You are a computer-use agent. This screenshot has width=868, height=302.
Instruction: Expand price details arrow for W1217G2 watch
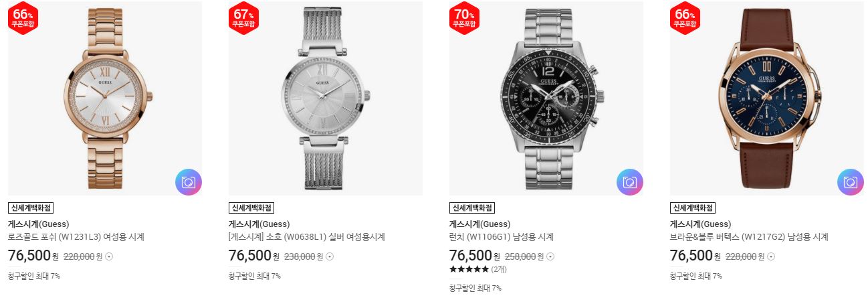(x=771, y=256)
